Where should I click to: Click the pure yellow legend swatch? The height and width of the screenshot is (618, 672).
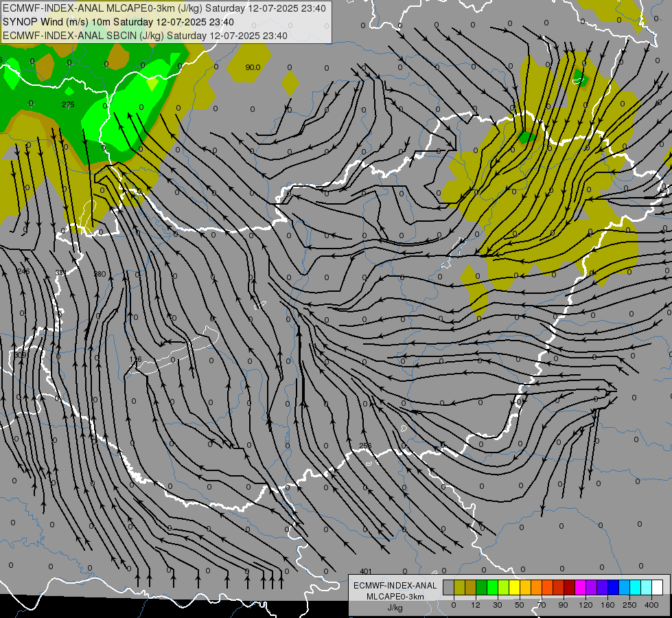pyautogui.click(x=514, y=587)
